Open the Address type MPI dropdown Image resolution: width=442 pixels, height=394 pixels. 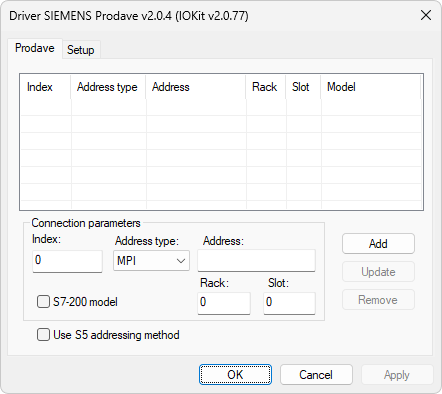pyautogui.click(x=151, y=261)
